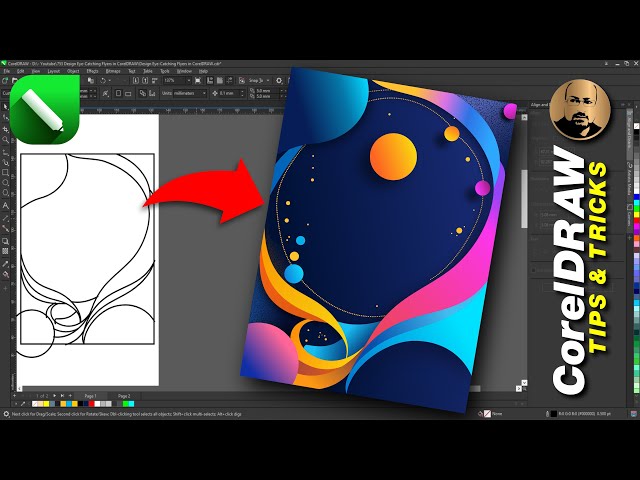Toggle Show Grid in toolbar

tap(220, 80)
